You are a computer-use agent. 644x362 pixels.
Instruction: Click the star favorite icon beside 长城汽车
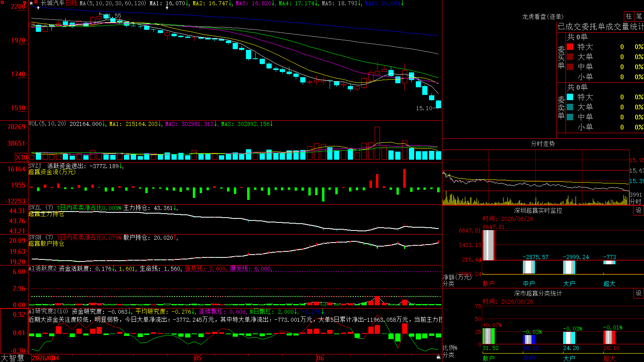click(31, 3)
